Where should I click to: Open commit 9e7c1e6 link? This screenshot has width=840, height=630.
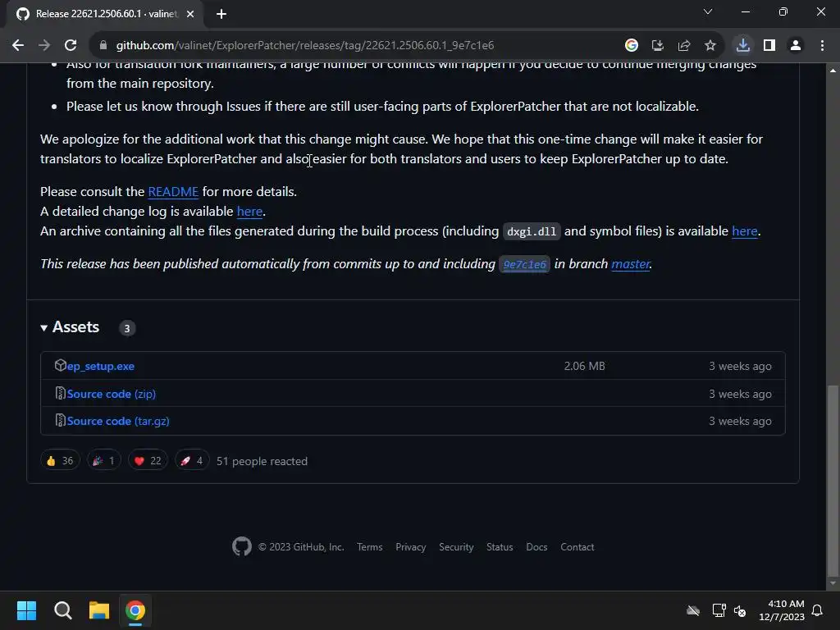(524, 264)
